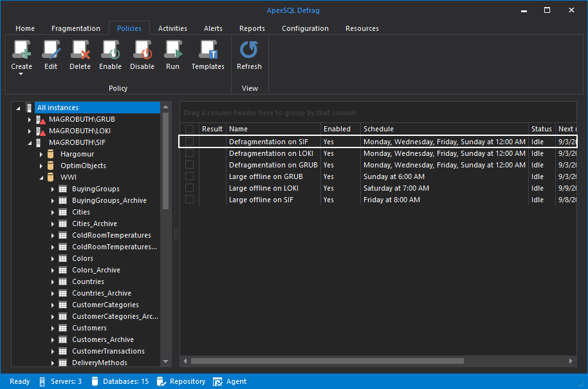Switch to the Home tab
Viewport: 588px width, 389px height.
pyautogui.click(x=25, y=28)
